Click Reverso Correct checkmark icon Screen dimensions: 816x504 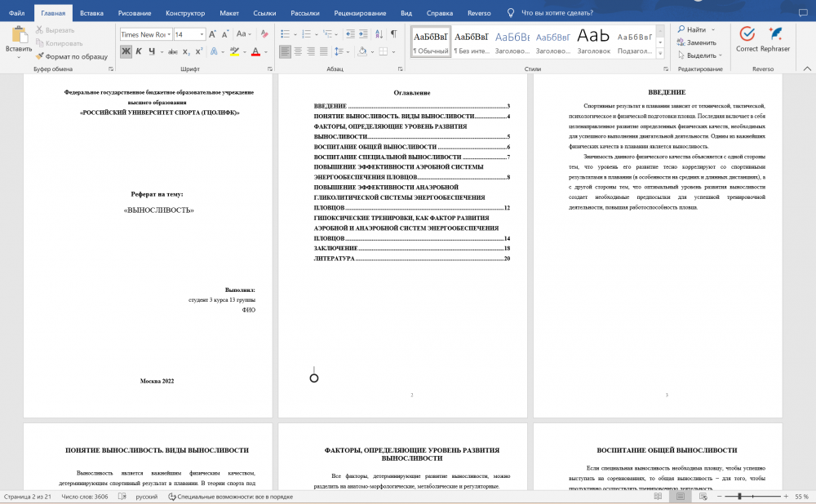[x=747, y=34]
